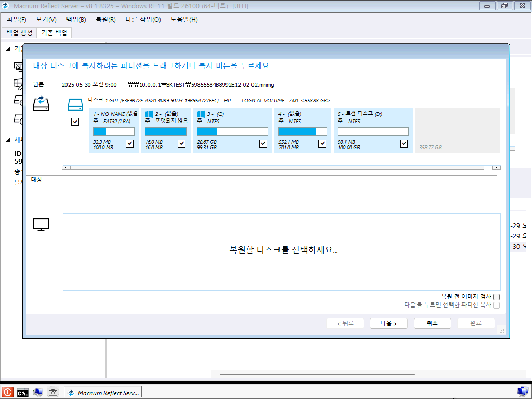The image size is (532, 399).
Task: Switch to Macrium Reflect Server taskbar item
Action: (103, 393)
